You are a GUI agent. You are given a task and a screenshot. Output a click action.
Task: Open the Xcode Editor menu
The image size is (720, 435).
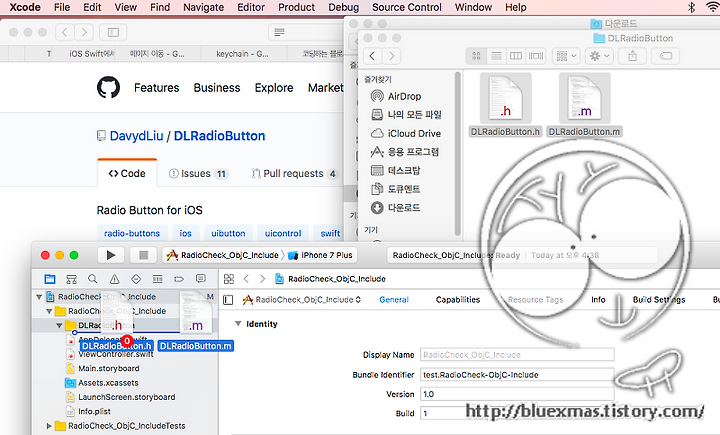pos(251,7)
